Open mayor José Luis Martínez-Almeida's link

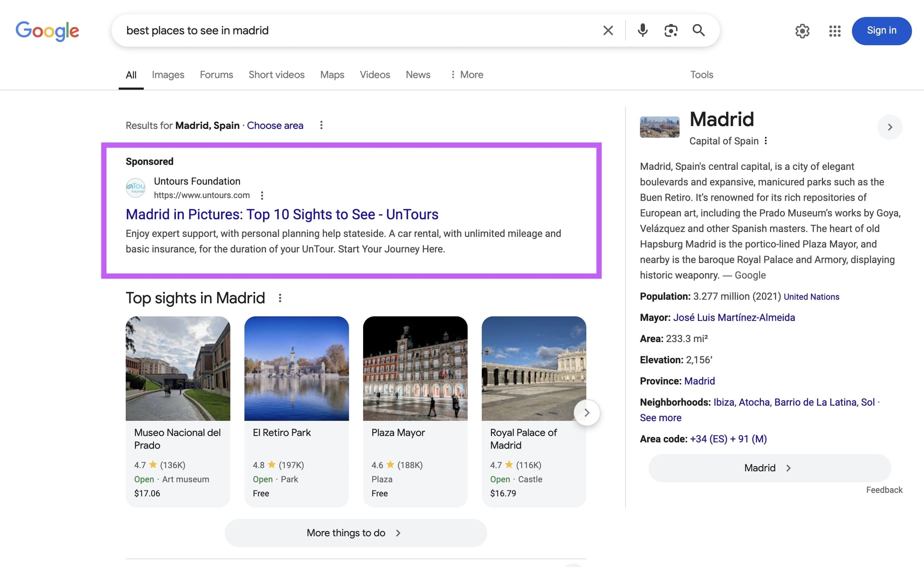734,317
